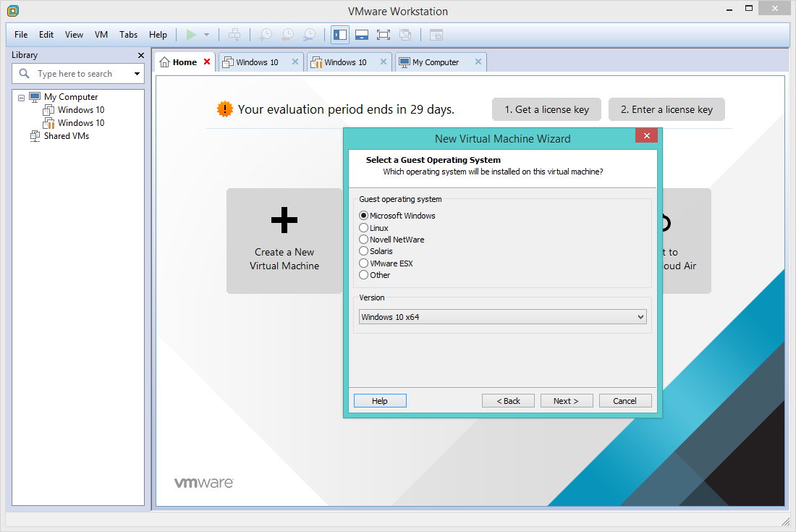Toggle the Show Library sidebar icon

[x=339, y=35]
